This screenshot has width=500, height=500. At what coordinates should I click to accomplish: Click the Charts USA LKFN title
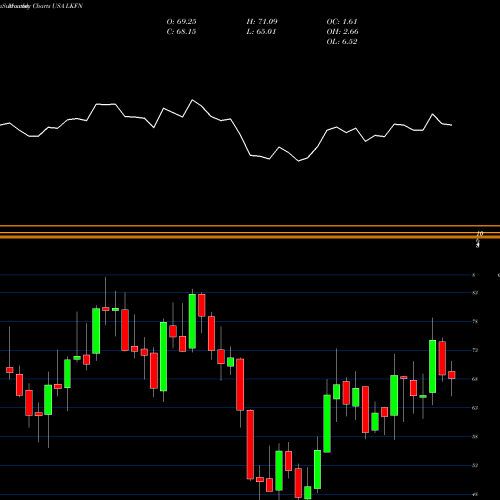[x=57, y=6]
